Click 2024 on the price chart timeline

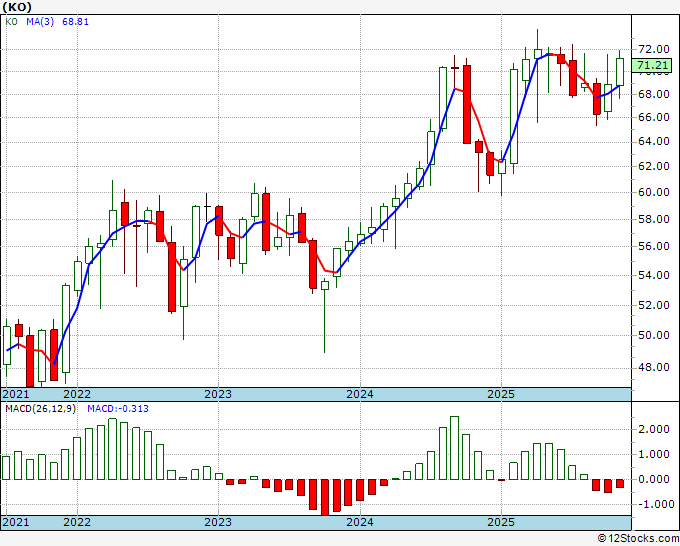coord(360,394)
